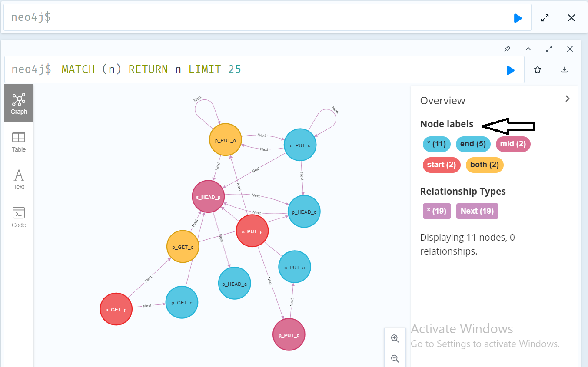Viewport: 588px width, 367px height.
Task: Collapse the result frame with chevron
Action: point(528,49)
